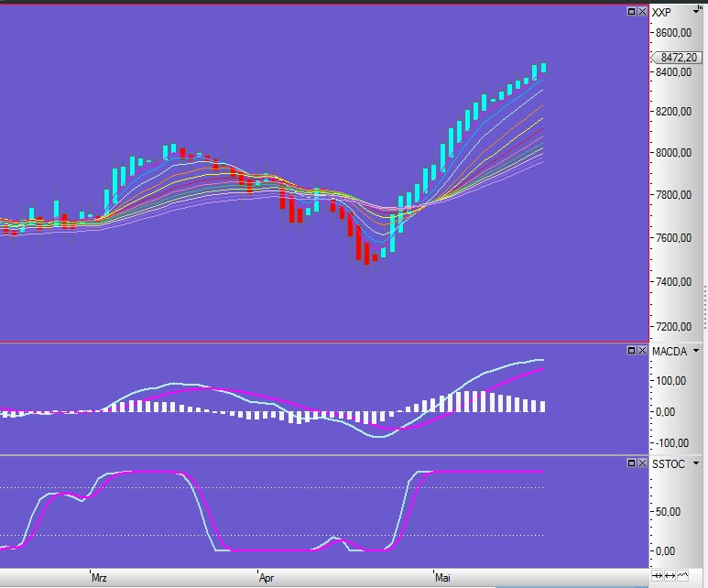Click the SSTOC indicator label
This screenshot has height=588, width=708.
pos(669,463)
